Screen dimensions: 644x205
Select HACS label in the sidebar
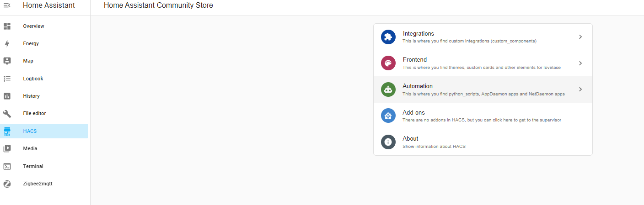tap(30, 131)
